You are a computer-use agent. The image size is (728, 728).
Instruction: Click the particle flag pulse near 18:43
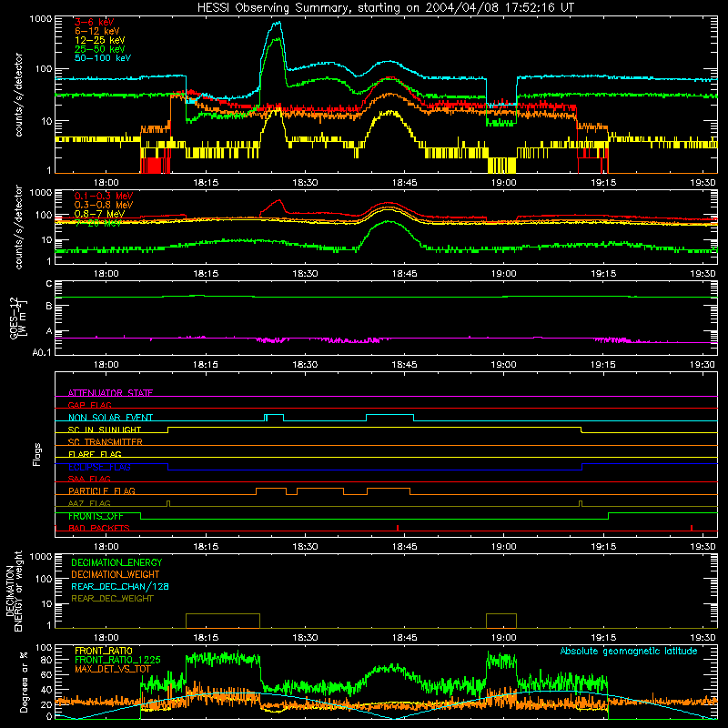pyautogui.click(x=389, y=491)
